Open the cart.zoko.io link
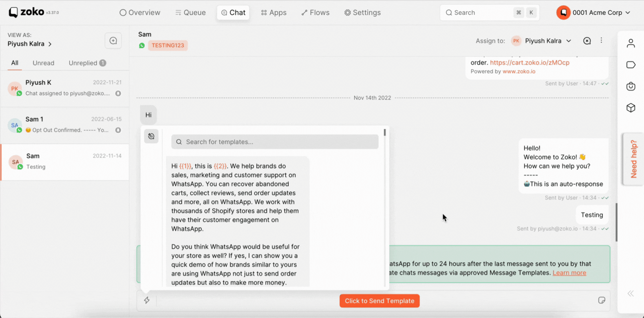The height and width of the screenshot is (318, 644). coord(529,63)
